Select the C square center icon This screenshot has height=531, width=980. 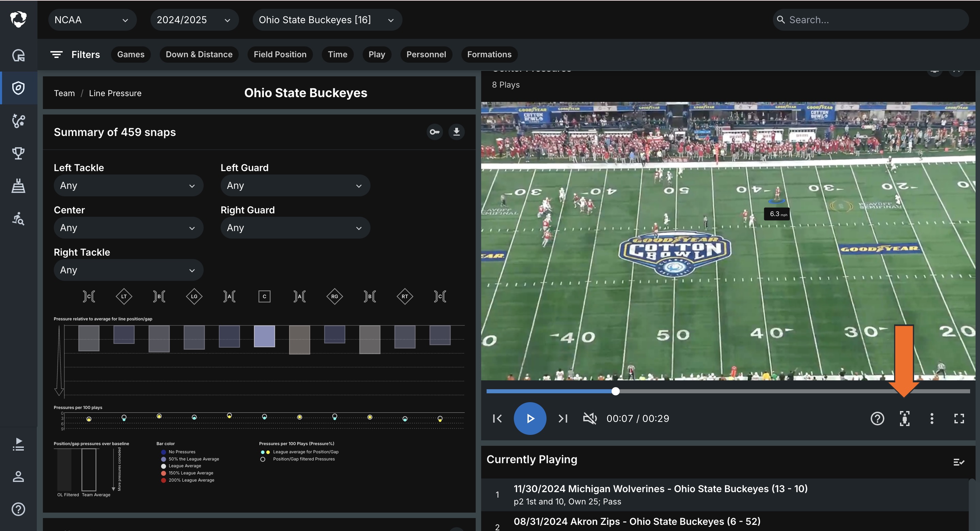pyautogui.click(x=264, y=296)
